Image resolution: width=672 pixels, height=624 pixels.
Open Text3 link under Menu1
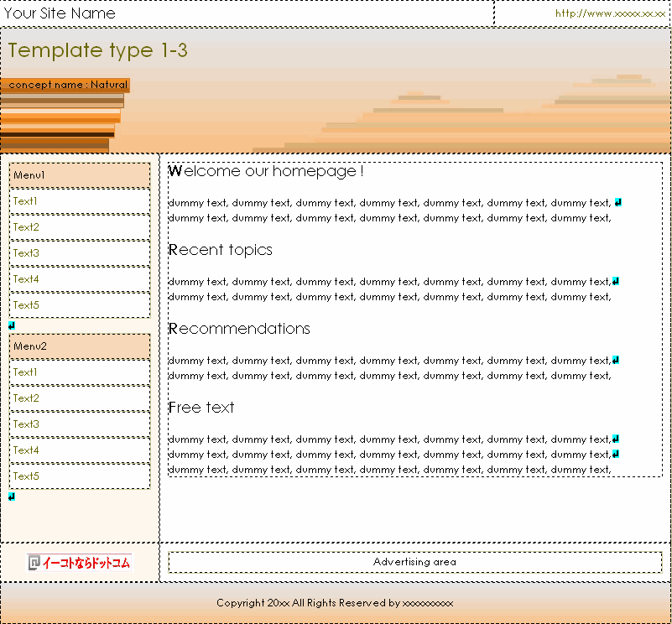(x=25, y=253)
